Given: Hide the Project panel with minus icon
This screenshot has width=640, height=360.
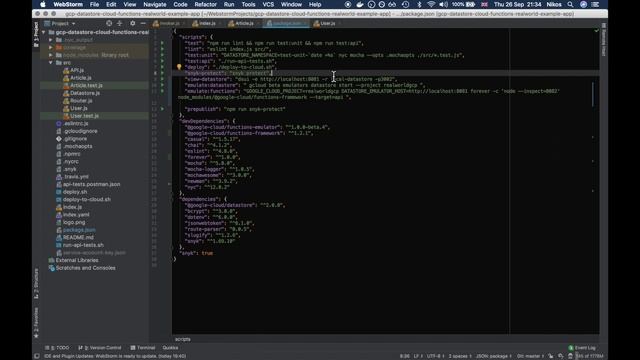Looking at the screenshot, I should [x=143, y=23].
